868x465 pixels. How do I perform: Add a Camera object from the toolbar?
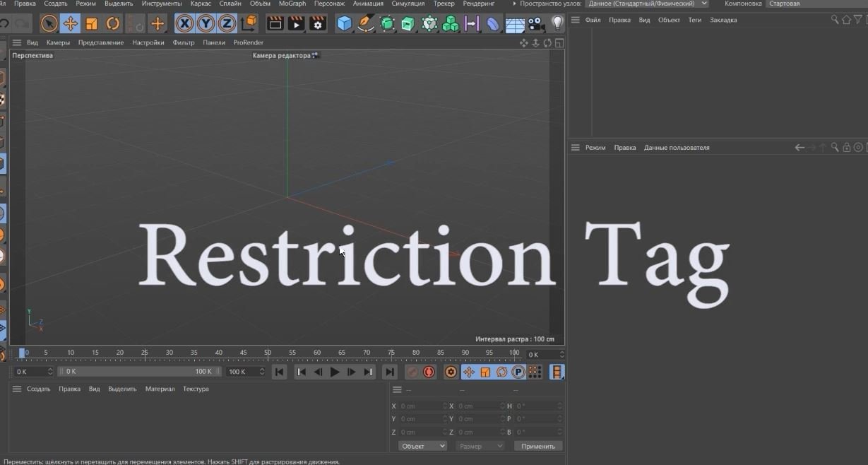(536, 24)
